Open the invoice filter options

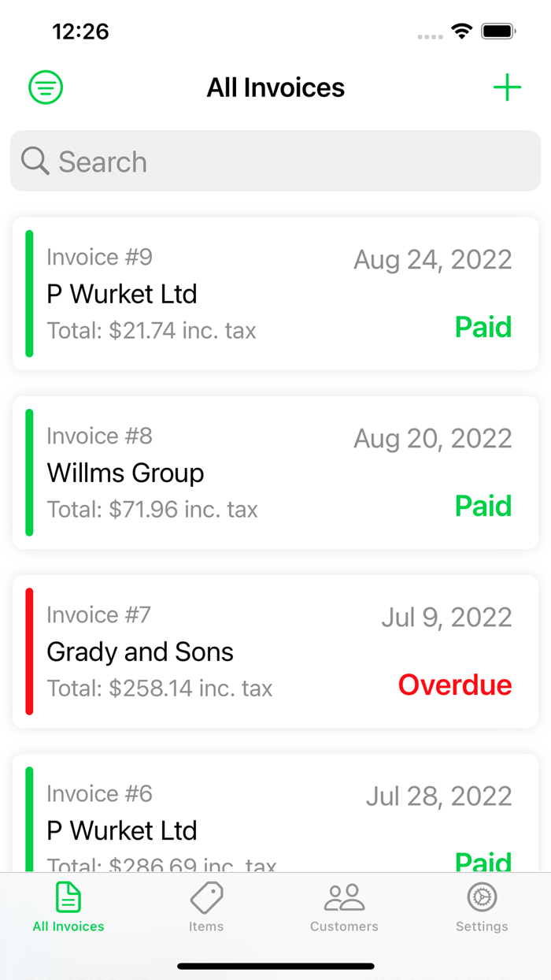coord(45,87)
